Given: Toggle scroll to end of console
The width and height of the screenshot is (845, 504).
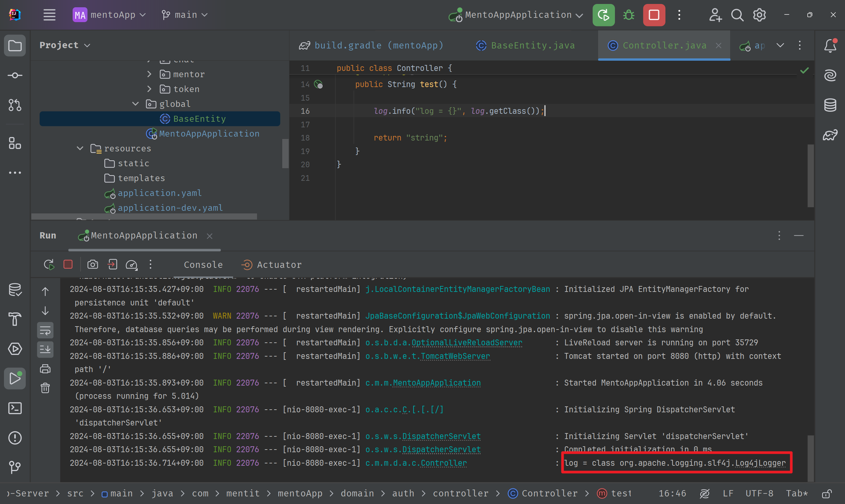Looking at the screenshot, I should coord(45,349).
